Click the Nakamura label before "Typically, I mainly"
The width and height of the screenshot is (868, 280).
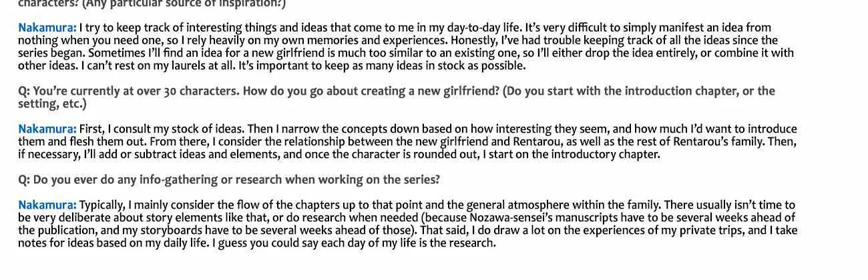coord(47,205)
